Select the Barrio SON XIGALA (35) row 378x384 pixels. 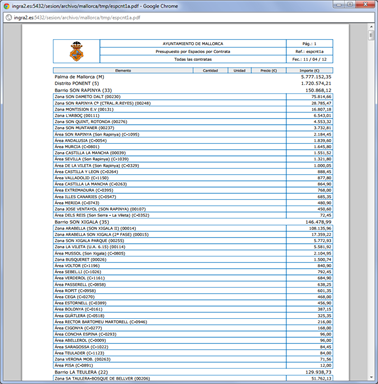coord(193,222)
